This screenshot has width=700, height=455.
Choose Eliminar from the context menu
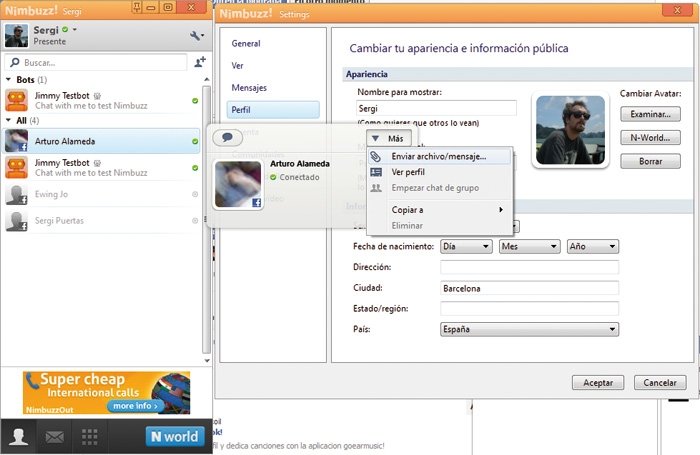point(439,225)
